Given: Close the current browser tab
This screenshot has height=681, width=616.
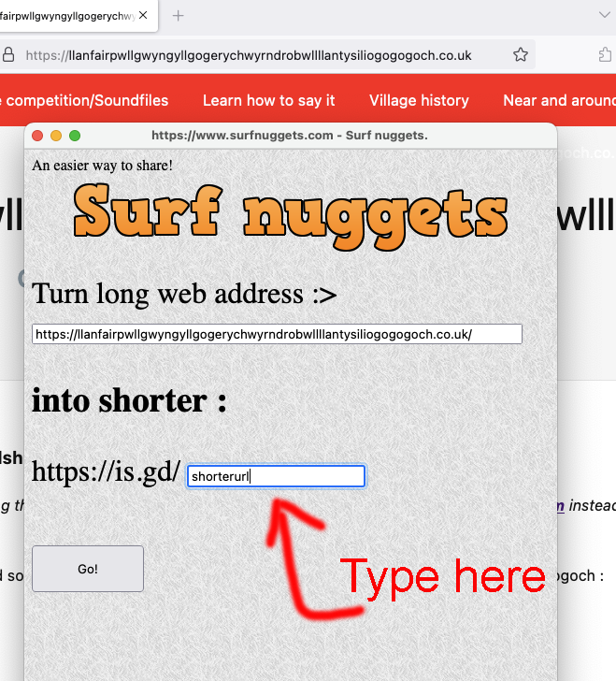Looking at the screenshot, I should pyautogui.click(x=143, y=15).
